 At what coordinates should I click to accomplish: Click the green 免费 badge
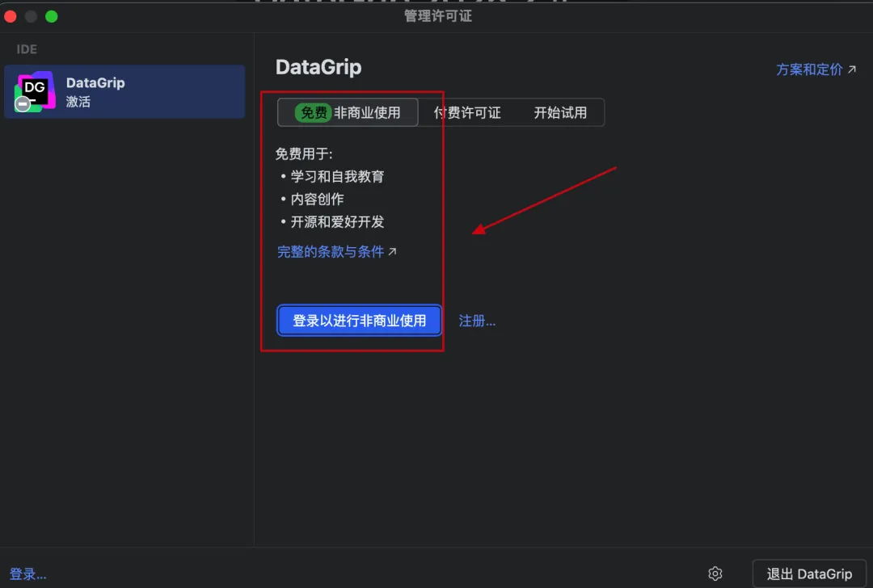point(314,113)
